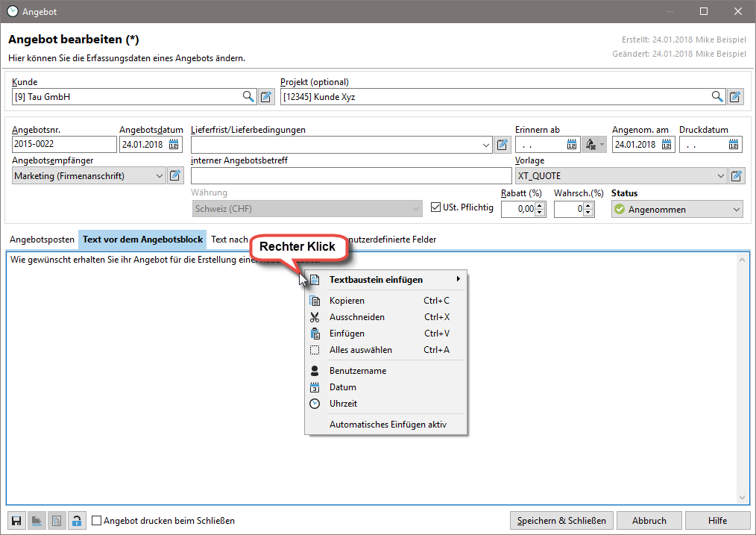The image size is (756, 535).
Task: Choose Textbaustein einfügen from context menu
Action: click(376, 280)
